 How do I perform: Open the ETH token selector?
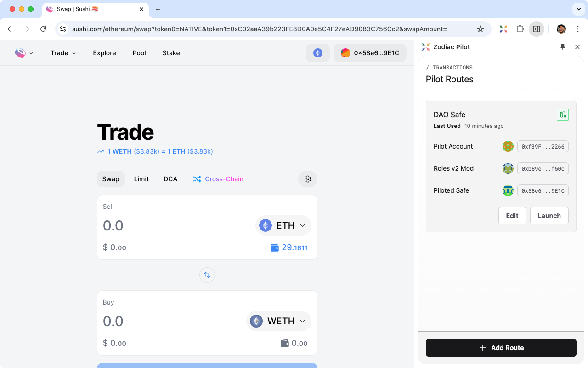tap(283, 225)
